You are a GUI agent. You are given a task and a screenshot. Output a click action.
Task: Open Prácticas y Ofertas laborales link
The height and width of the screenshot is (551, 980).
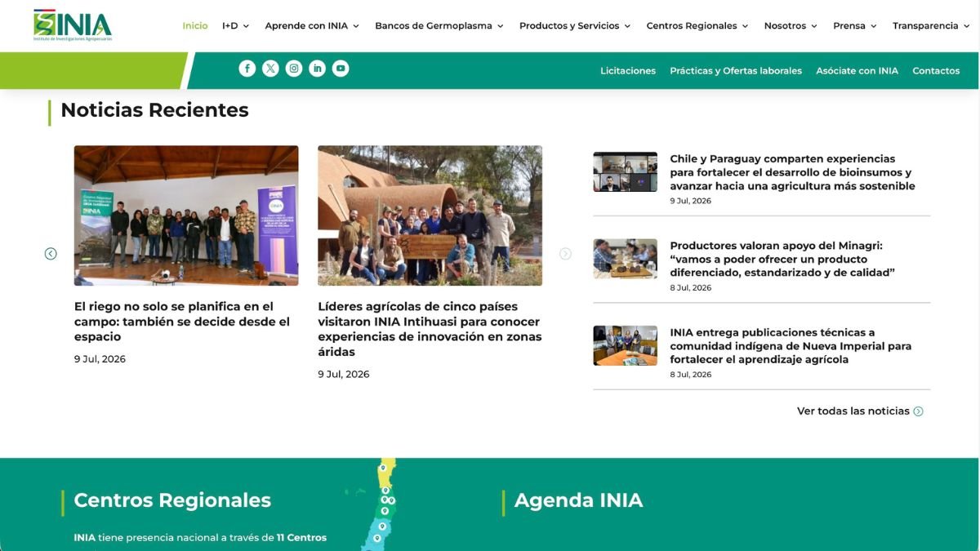(736, 71)
